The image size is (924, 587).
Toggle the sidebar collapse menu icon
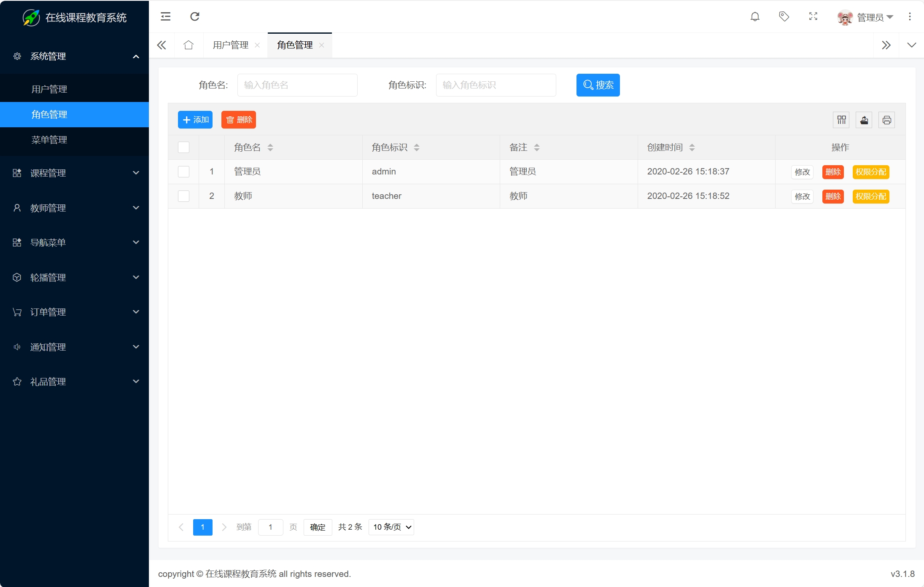pyautogui.click(x=165, y=16)
